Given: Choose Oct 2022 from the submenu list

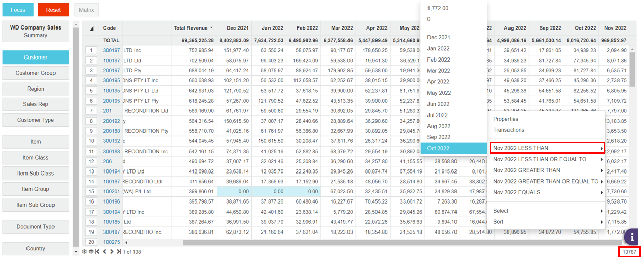Looking at the screenshot, I should 453,148.
